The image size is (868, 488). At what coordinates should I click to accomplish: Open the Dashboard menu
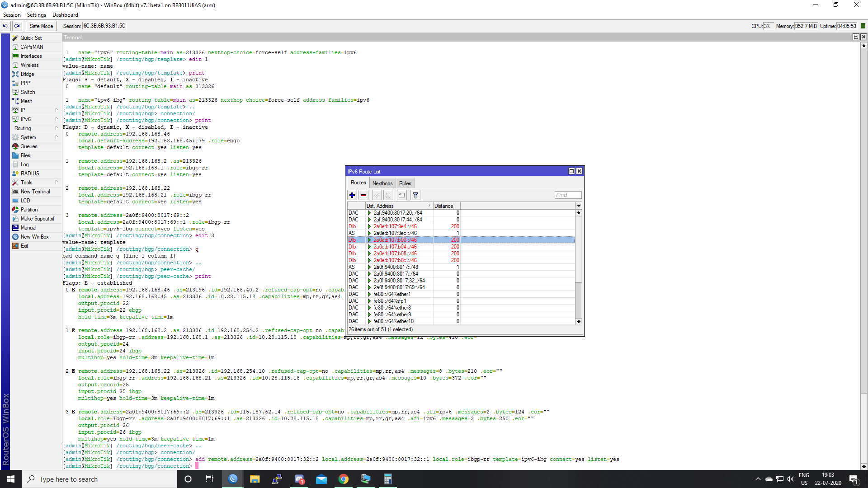(x=65, y=15)
